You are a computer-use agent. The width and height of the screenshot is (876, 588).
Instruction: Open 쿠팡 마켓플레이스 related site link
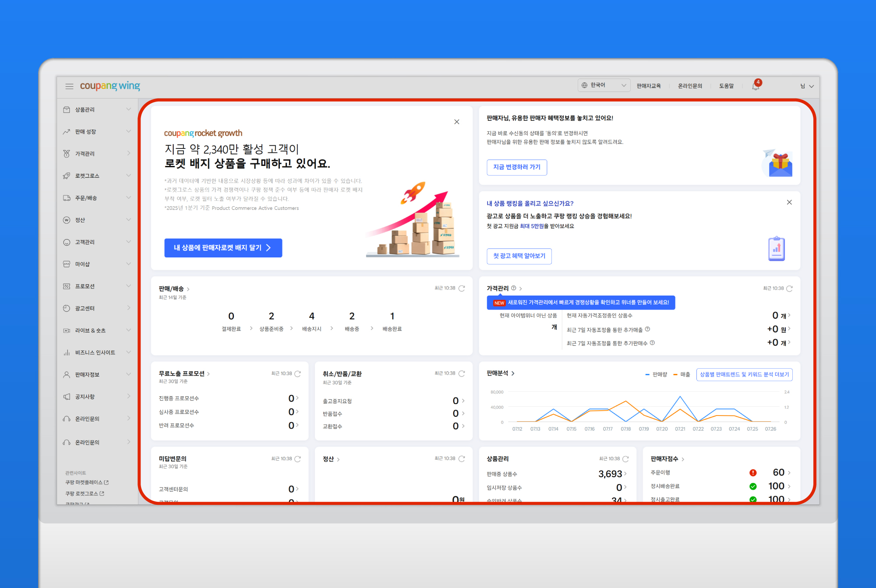87,482
